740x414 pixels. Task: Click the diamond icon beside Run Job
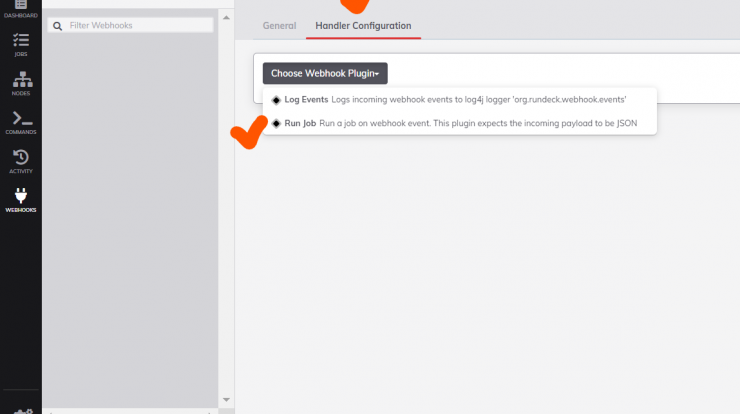click(x=277, y=124)
